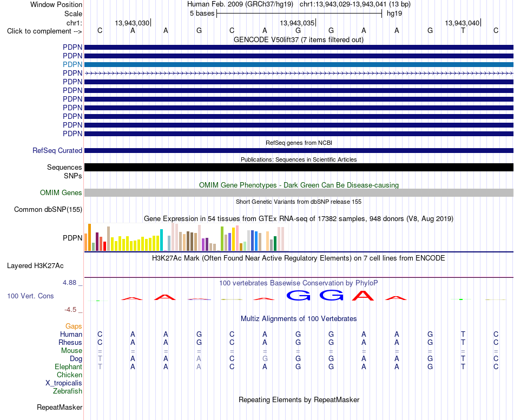Click the orange Gaps label

pos(74,326)
